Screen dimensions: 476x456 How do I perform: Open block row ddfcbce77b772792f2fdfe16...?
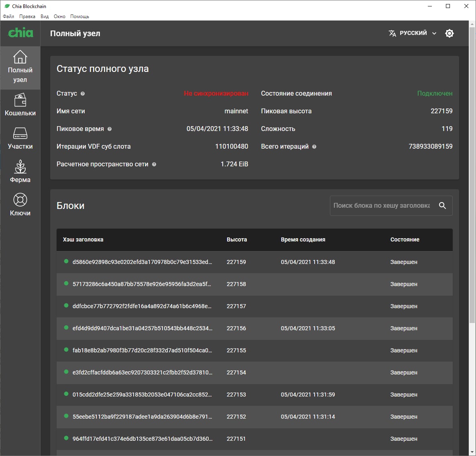click(x=254, y=306)
